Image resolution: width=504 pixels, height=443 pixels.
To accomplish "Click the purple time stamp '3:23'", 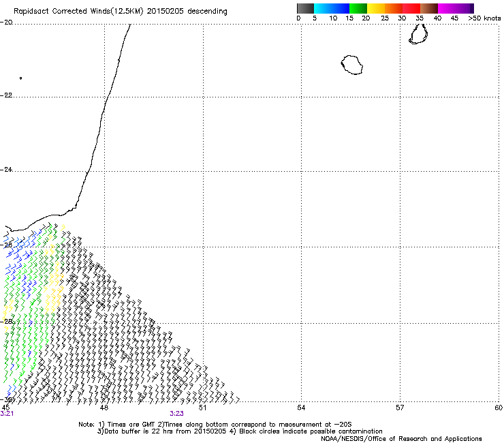I will point(177,414).
